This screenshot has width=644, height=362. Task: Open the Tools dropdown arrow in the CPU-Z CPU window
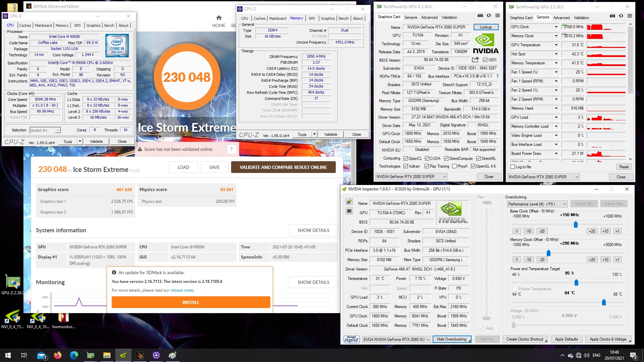tap(80, 141)
